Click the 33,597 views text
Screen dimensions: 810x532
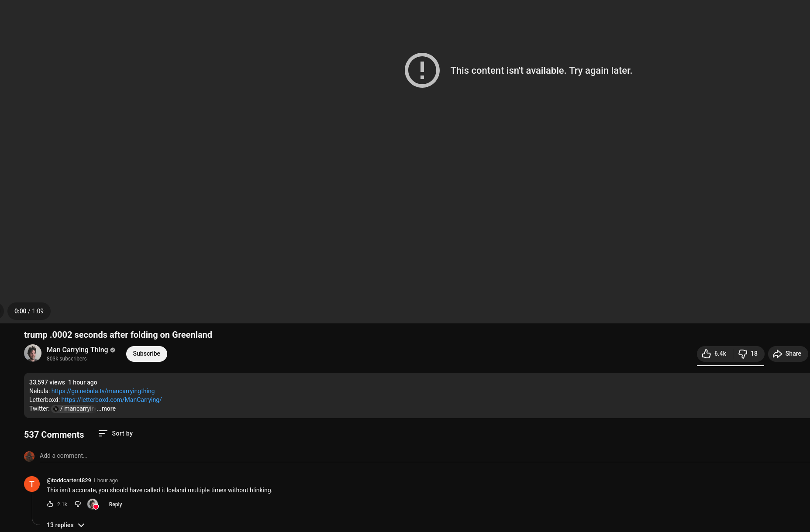tap(47, 382)
